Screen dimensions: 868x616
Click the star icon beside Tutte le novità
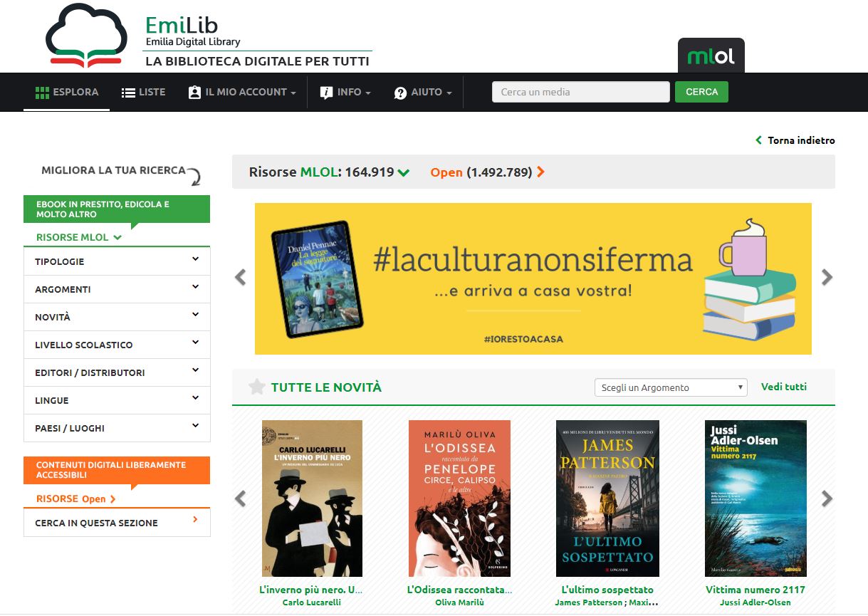[x=256, y=387]
